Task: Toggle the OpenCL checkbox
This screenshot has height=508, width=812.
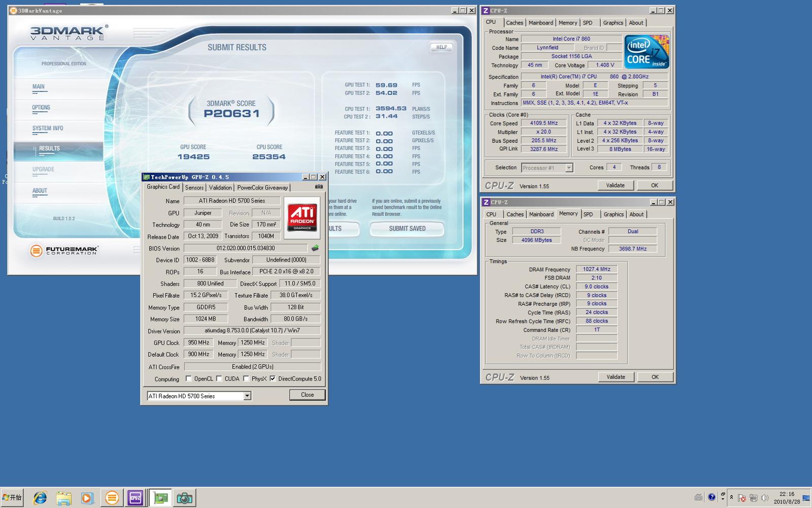Action: [x=188, y=378]
